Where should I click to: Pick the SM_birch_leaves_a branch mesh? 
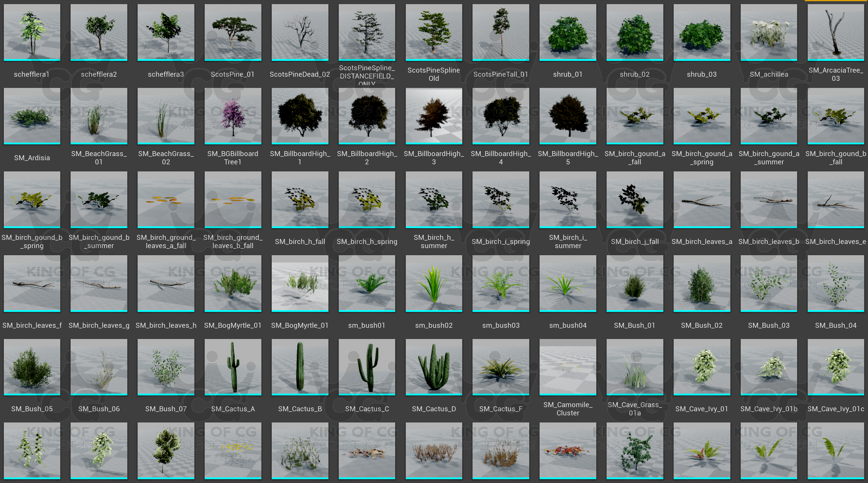702,199
